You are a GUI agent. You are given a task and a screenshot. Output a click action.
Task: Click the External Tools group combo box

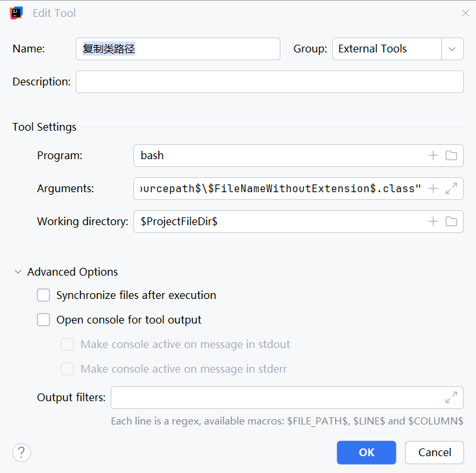click(387, 49)
